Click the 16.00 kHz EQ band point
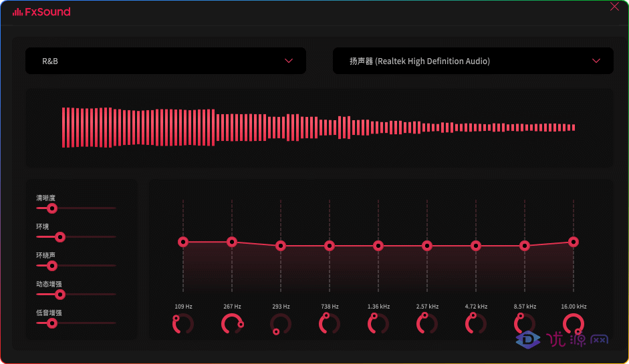 click(x=574, y=242)
